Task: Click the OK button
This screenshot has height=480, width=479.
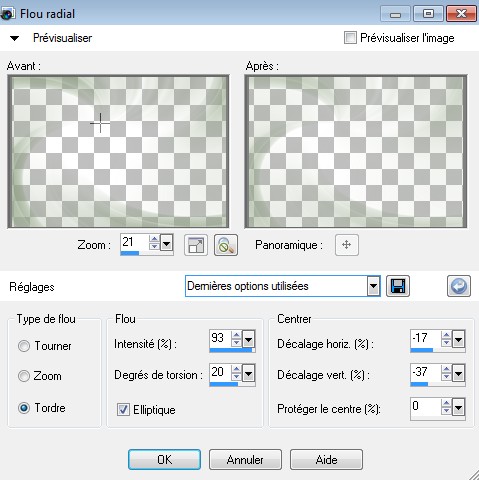Action: tap(164, 460)
